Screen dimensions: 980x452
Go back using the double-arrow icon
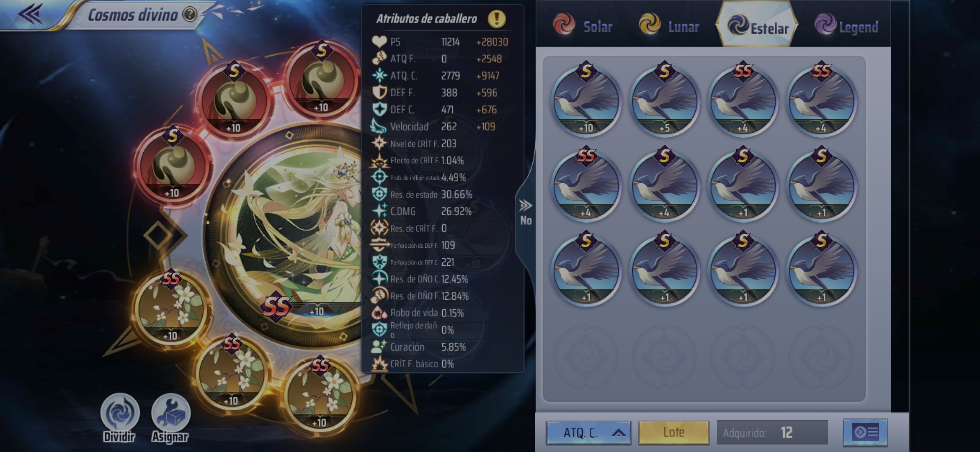click(x=30, y=14)
